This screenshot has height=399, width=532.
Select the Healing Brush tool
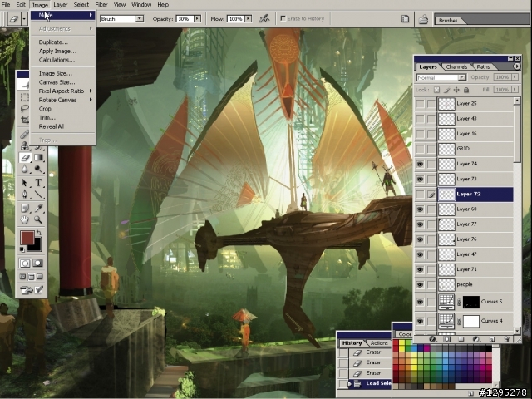click(24, 135)
